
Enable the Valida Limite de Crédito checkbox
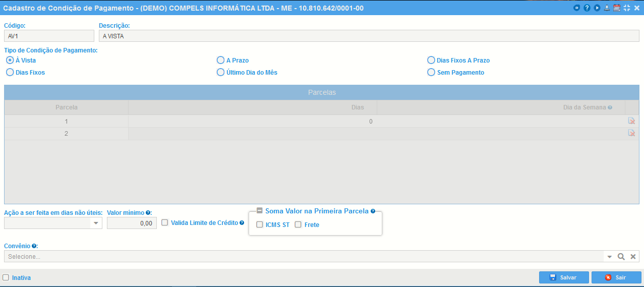click(x=164, y=222)
